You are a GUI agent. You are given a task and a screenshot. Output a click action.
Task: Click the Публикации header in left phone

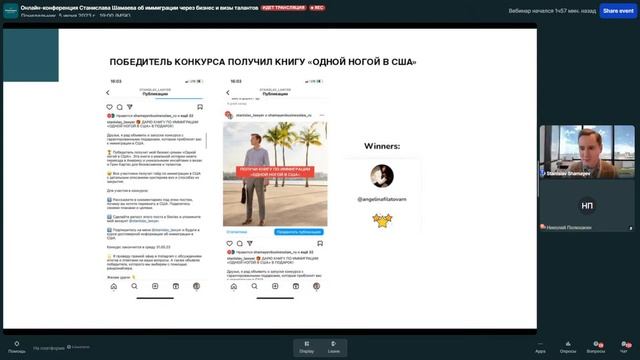tap(155, 94)
